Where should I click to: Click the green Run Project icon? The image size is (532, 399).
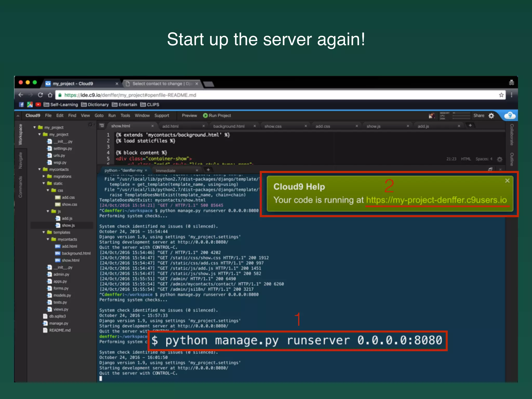click(x=205, y=115)
